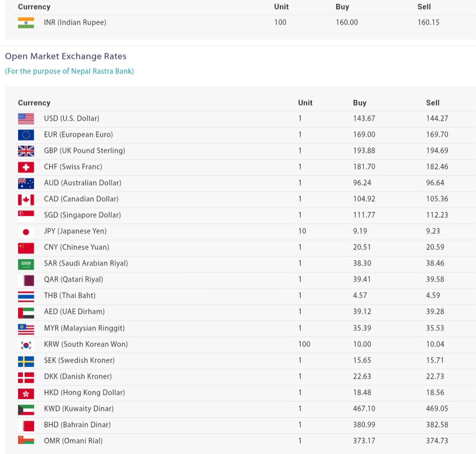This screenshot has width=476, height=454.
Task: Click the Hong Kong flag icon
Action: coord(26,393)
